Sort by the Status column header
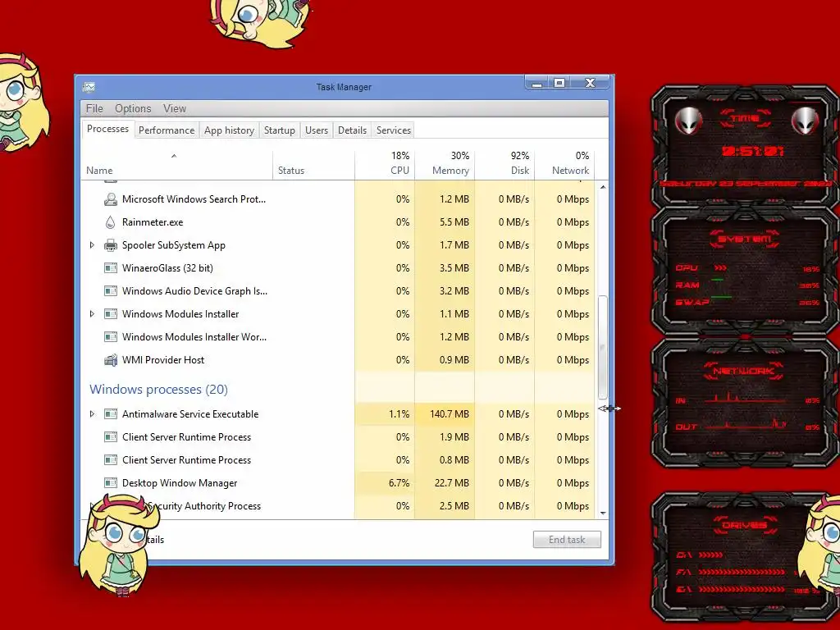This screenshot has width=840, height=630. 314,165
